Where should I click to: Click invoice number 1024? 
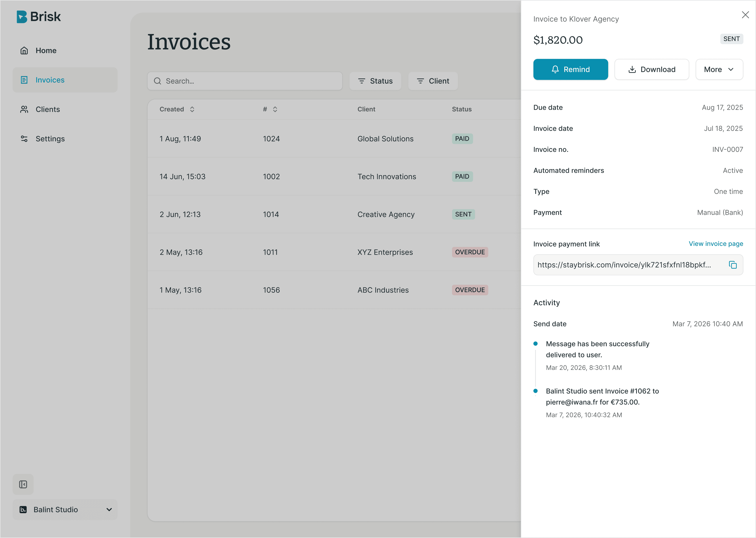[271, 139]
